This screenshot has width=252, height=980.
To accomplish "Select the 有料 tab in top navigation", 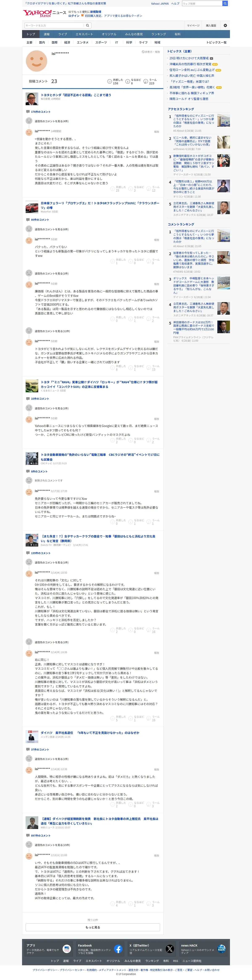I will point(177,34).
